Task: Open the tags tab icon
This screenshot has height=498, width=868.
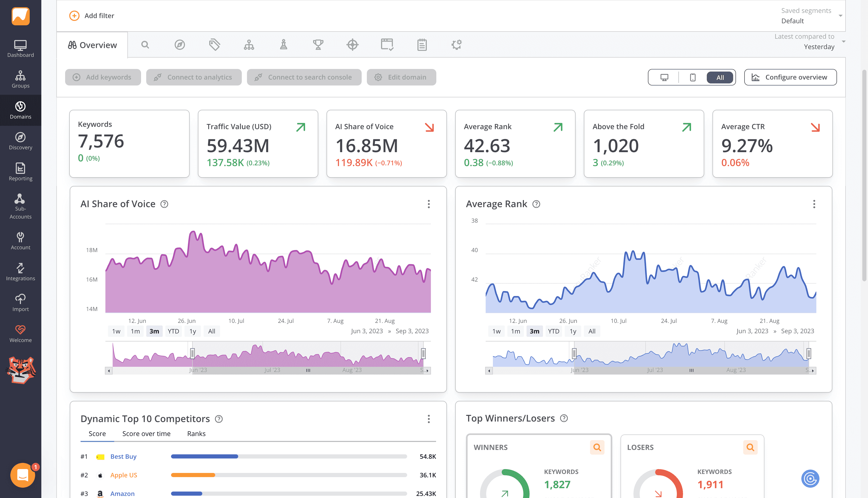Action: tap(214, 45)
